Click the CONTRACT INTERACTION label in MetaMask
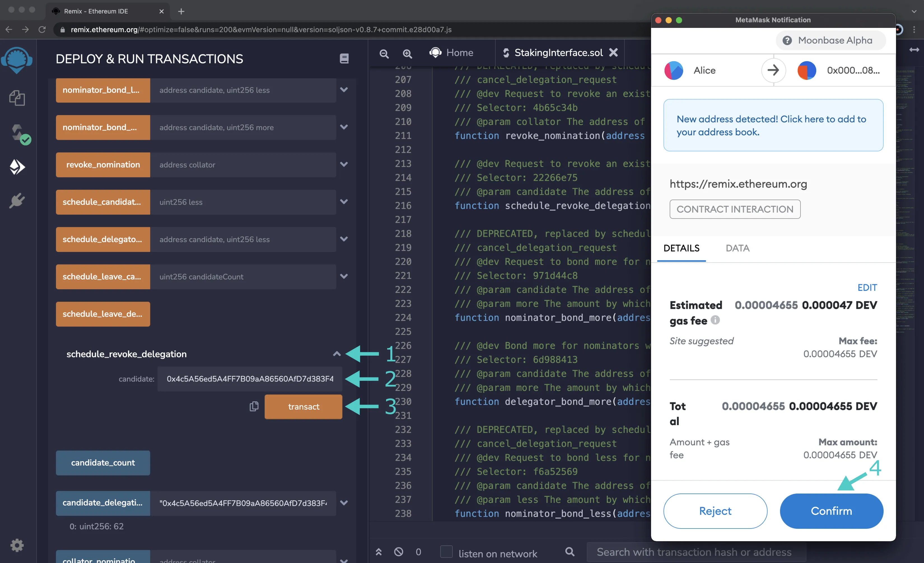This screenshot has height=563, width=924. coord(735,209)
